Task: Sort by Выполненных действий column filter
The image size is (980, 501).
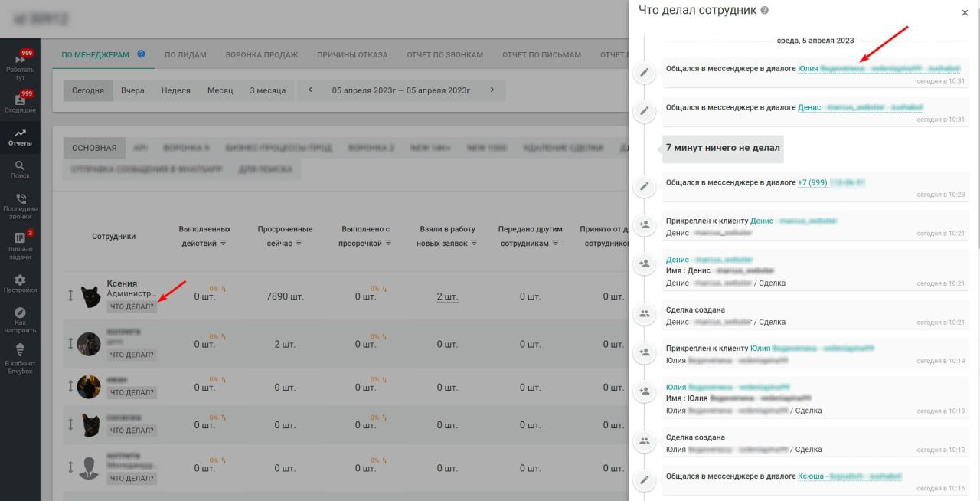Action: [223, 243]
